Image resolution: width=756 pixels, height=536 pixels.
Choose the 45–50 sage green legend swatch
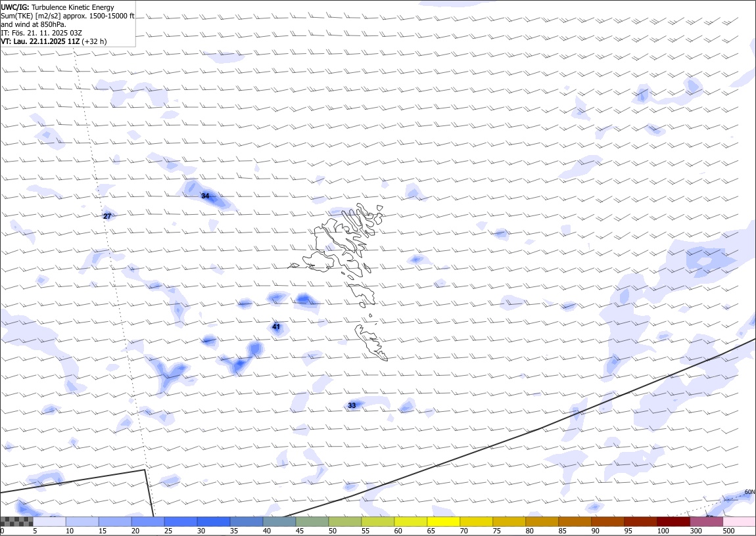point(312,522)
